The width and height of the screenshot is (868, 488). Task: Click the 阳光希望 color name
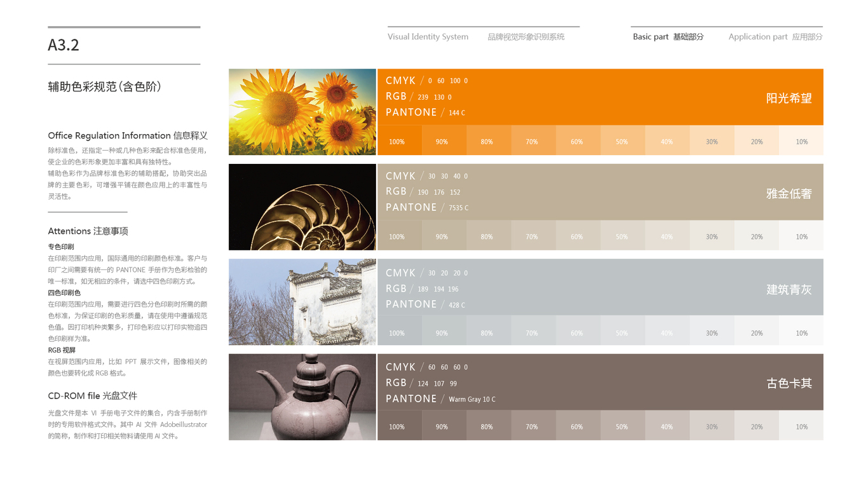(789, 98)
